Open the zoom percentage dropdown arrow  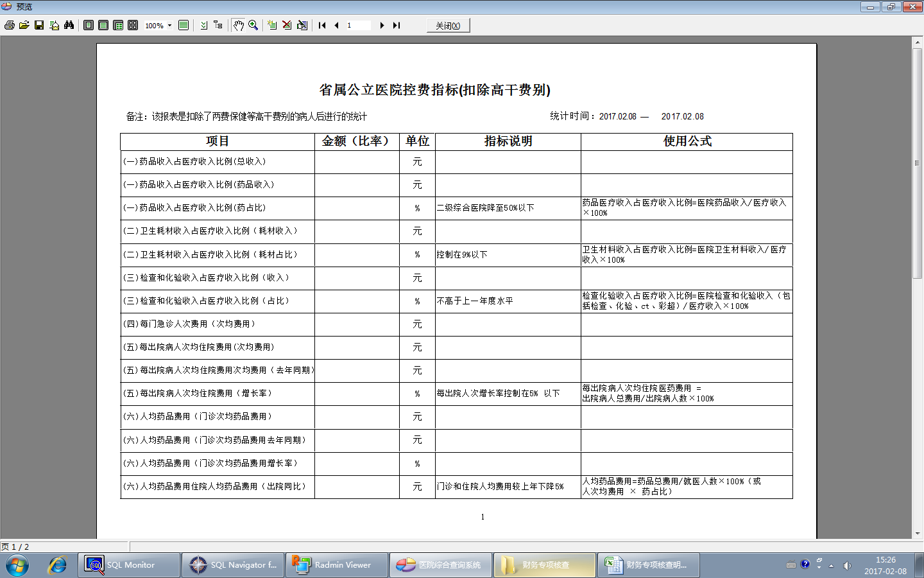click(169, 26)
